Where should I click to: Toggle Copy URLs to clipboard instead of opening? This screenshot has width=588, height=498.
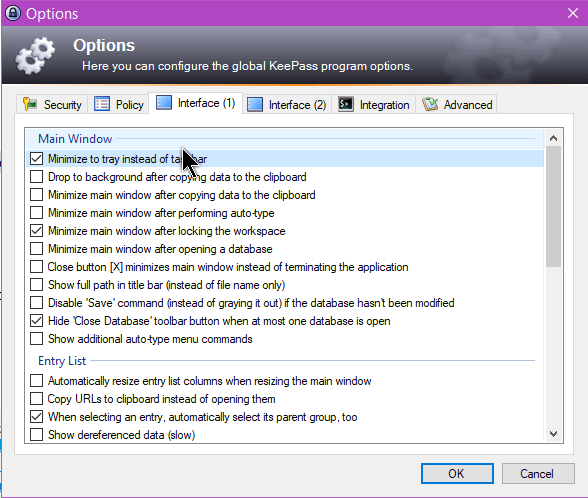coord(36,399)
